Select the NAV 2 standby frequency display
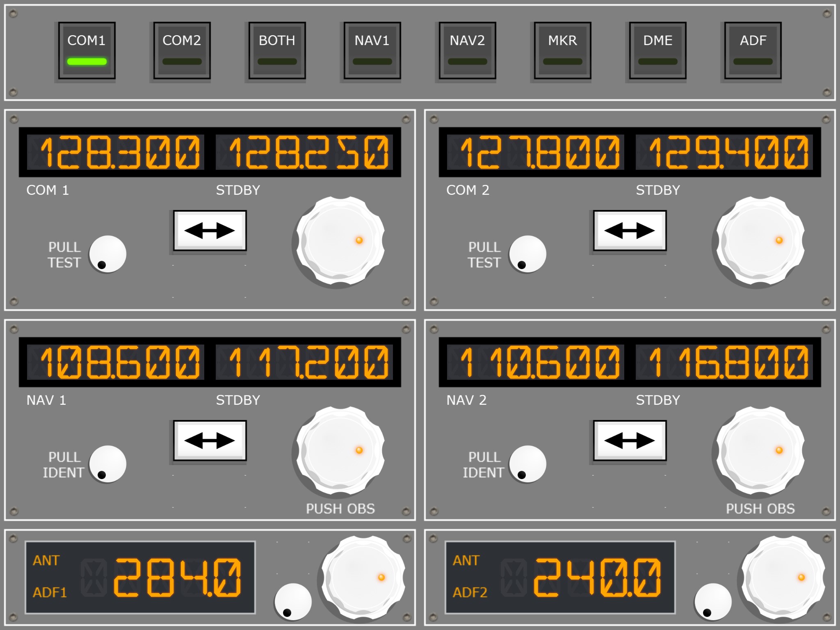This screenshot has width=840, height=630. click(724, 362)
